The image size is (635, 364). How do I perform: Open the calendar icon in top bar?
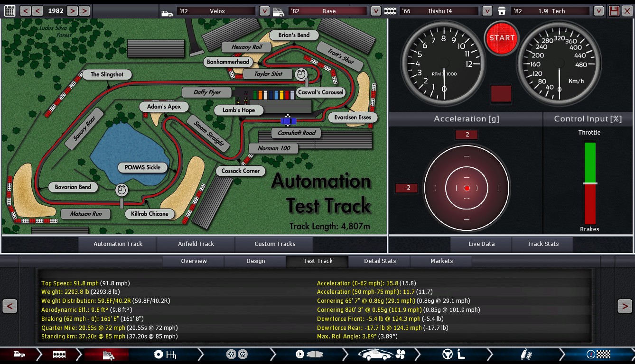tap(9, 10)
